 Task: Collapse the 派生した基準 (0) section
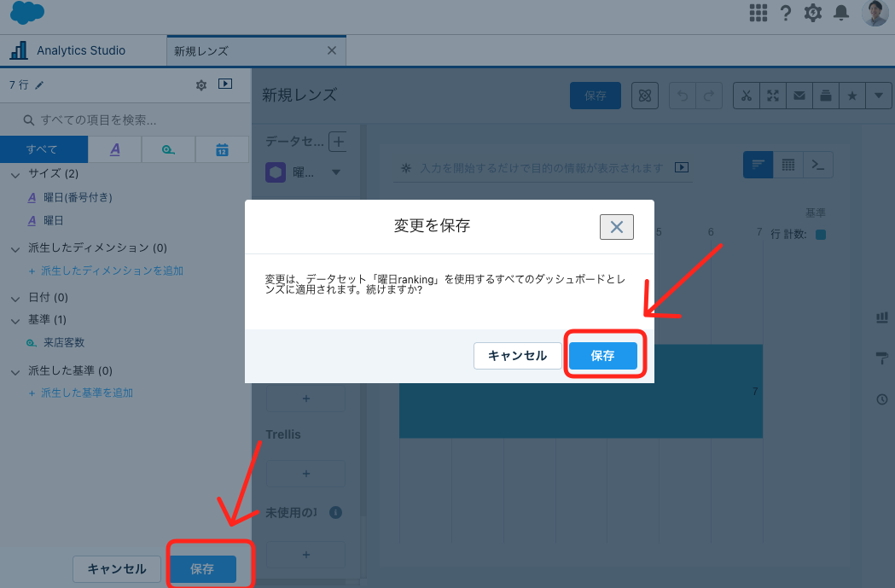[15, 372]
